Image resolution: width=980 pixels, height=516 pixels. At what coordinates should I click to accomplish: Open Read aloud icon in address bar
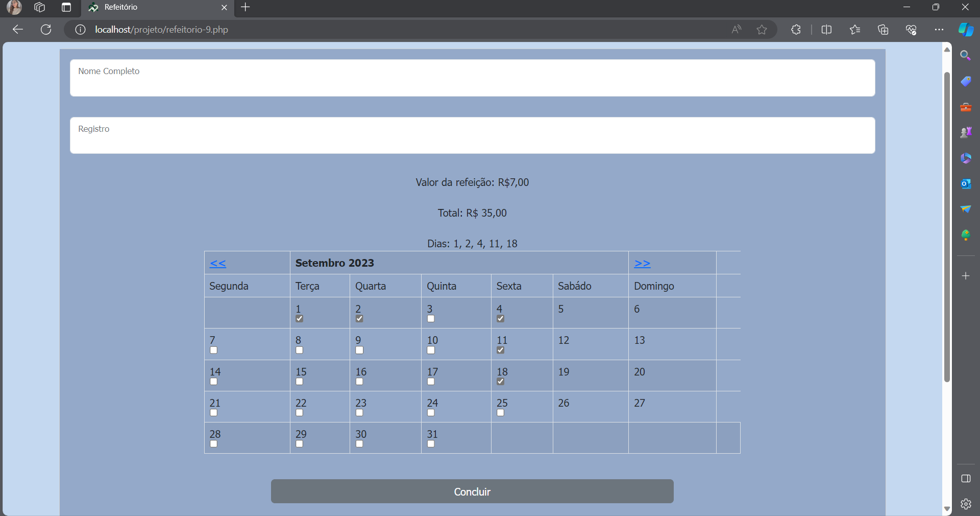[736, 30]
